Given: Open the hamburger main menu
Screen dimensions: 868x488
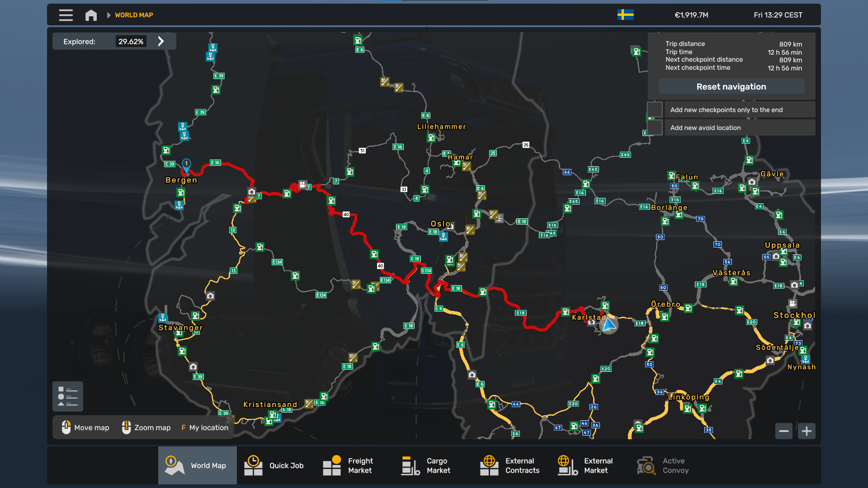Looking at the screenshot, I should coord(66,15).
